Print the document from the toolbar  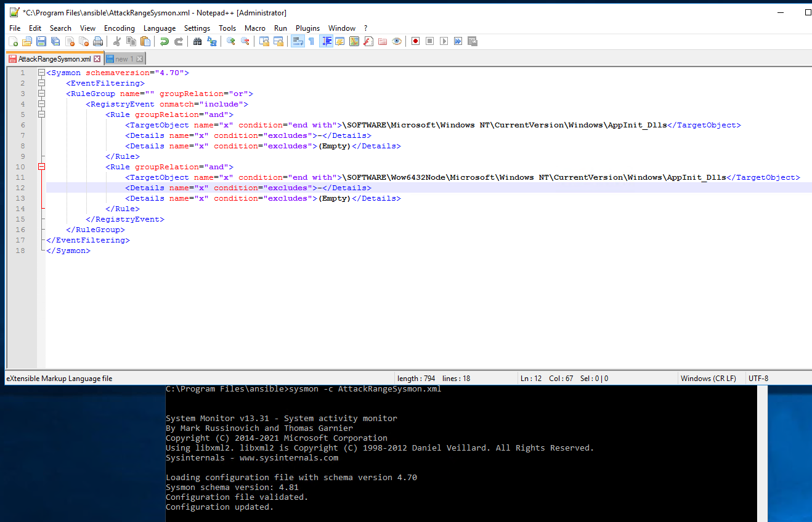coord(98,41)
